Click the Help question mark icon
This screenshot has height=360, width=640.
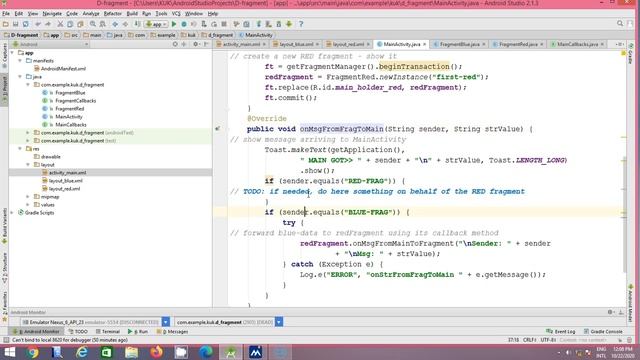[x=301, y=24]
